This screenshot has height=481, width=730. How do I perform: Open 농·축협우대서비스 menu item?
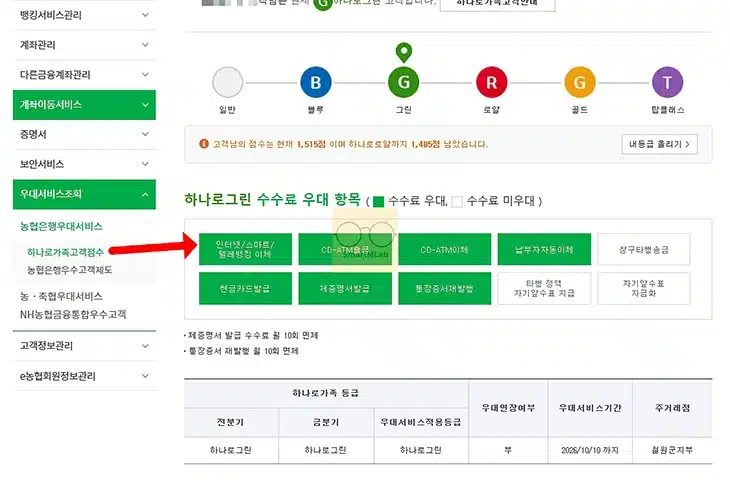tap(61, 296)
